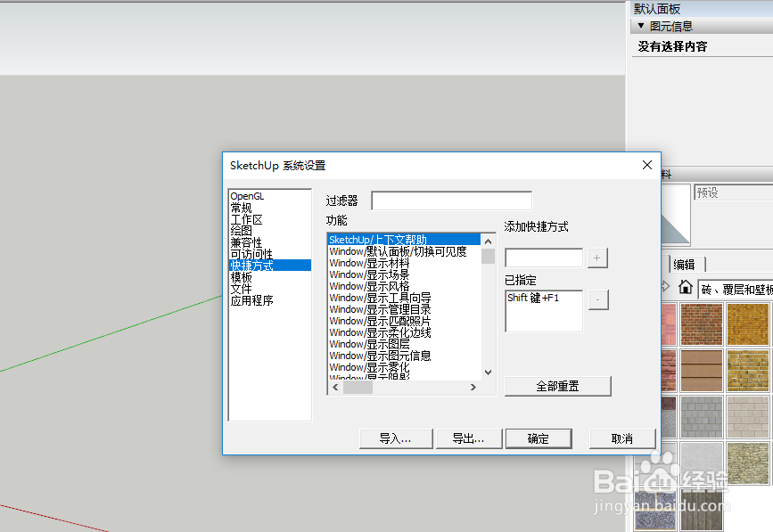
Task: Confirm with the 确定 button
Action: (x=539, y=438)
